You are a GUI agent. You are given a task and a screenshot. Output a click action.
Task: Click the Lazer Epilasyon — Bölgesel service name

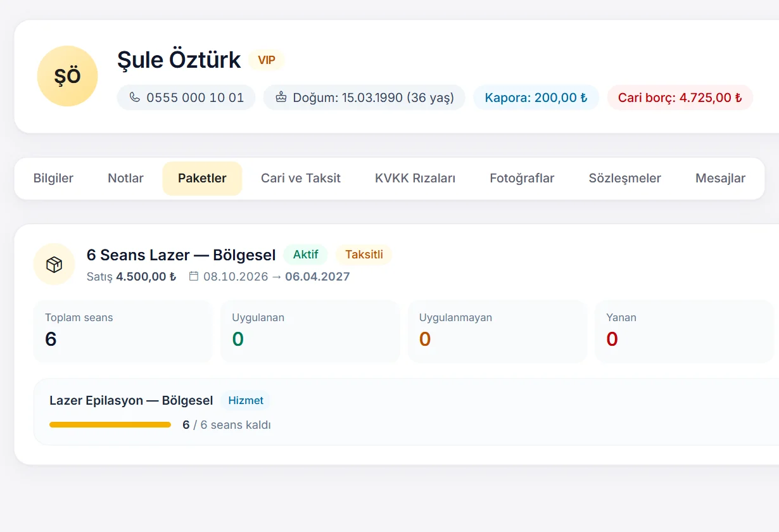131,400
